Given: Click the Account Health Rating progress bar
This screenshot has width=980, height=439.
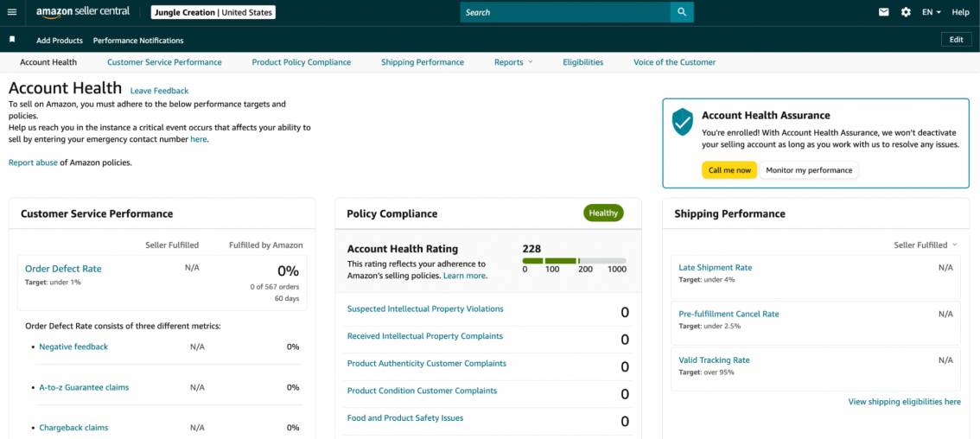Looking at the screenshot, I should point(575,260).
